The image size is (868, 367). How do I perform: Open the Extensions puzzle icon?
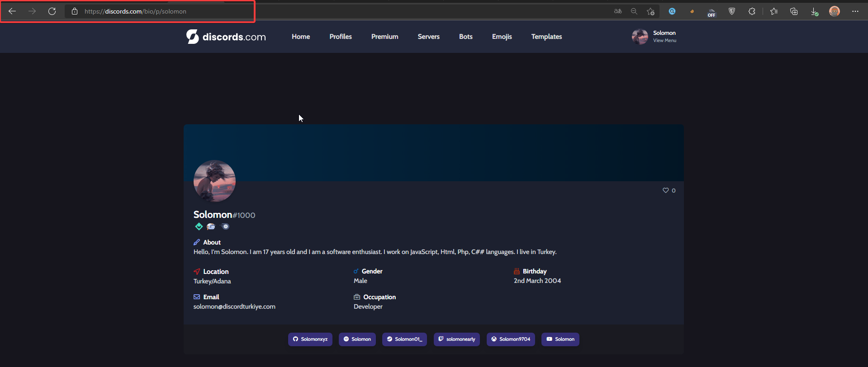pos(752,11)
